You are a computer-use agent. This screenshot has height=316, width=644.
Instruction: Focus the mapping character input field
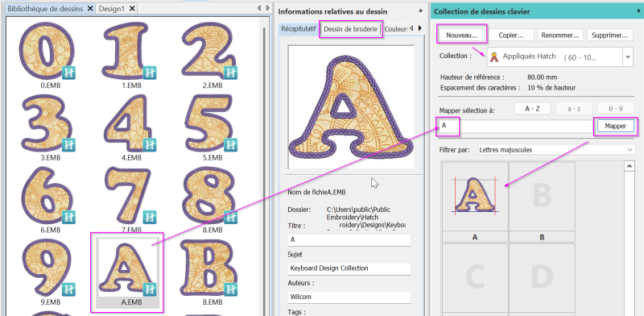[x=516, y=127]
